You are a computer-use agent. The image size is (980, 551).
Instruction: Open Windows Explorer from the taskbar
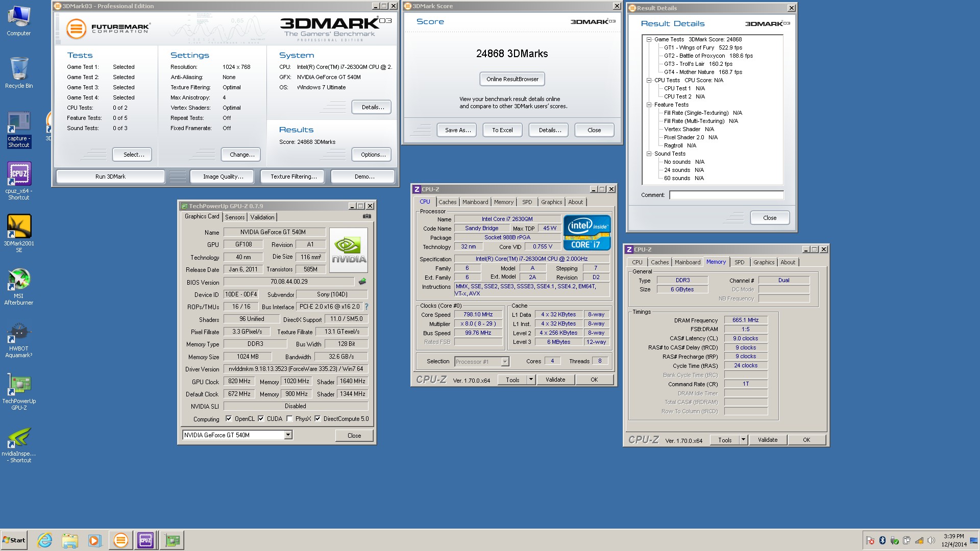point(70,540)
